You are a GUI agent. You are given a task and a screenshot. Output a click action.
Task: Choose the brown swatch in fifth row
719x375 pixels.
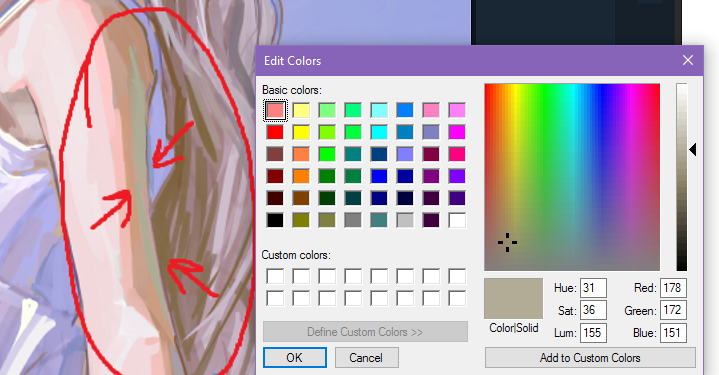(x=301, y=199)
